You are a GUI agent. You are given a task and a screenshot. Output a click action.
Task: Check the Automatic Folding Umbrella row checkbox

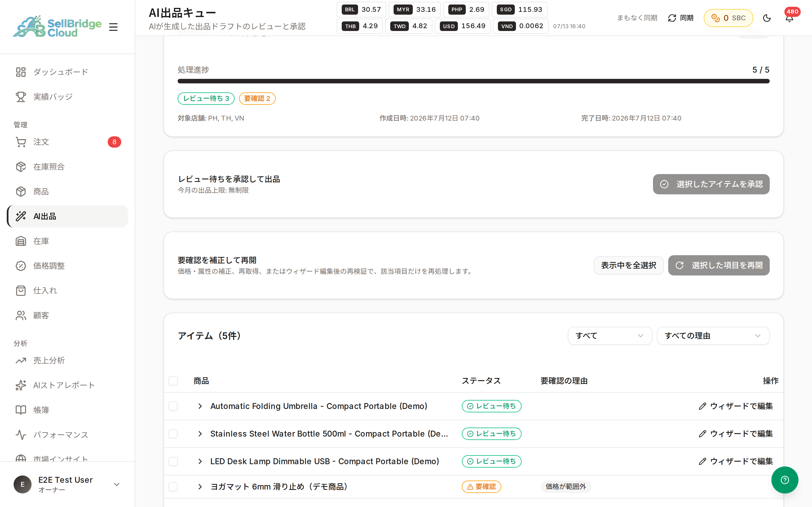click(173, 406)
